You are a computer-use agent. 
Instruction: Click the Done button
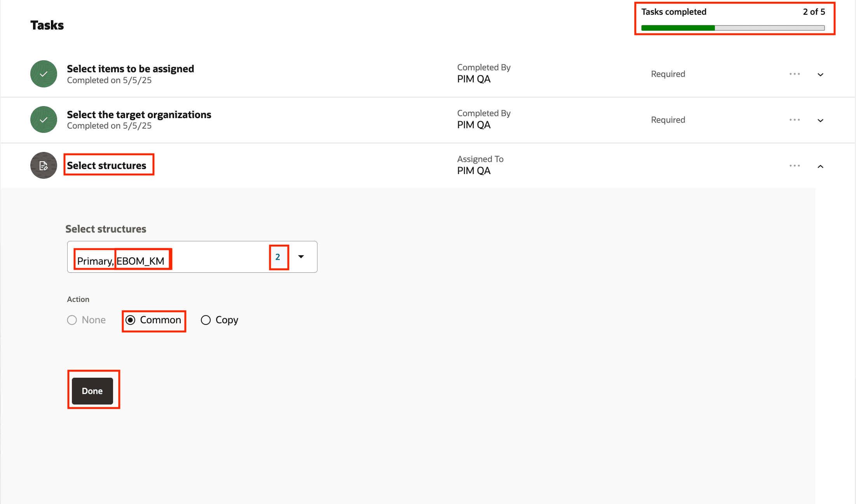coord(92,391)
